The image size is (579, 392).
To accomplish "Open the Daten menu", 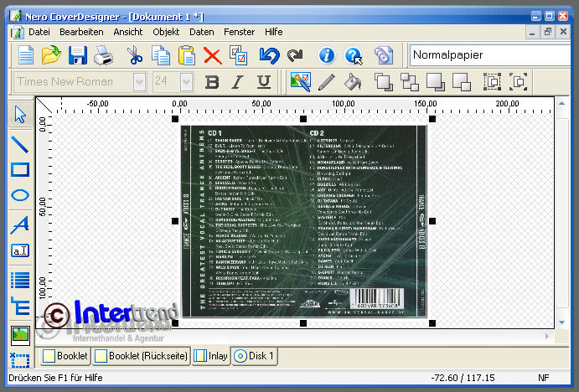I will pyautogui.click(x=202, y=32).
